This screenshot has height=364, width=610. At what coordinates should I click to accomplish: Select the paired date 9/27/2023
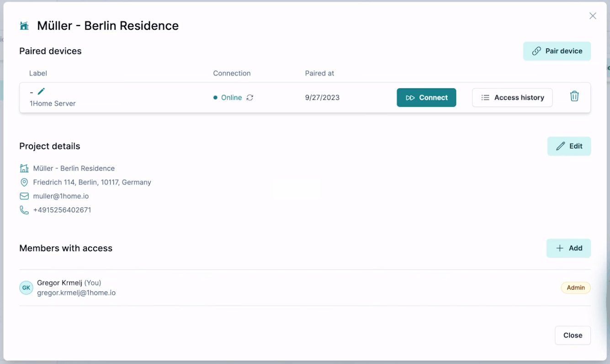[322, 97]
